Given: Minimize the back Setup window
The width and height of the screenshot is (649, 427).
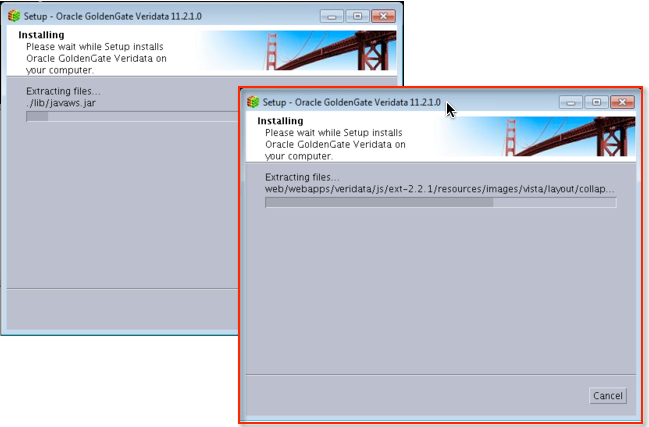Looking at the screenshot, I should tap(332, 16).
